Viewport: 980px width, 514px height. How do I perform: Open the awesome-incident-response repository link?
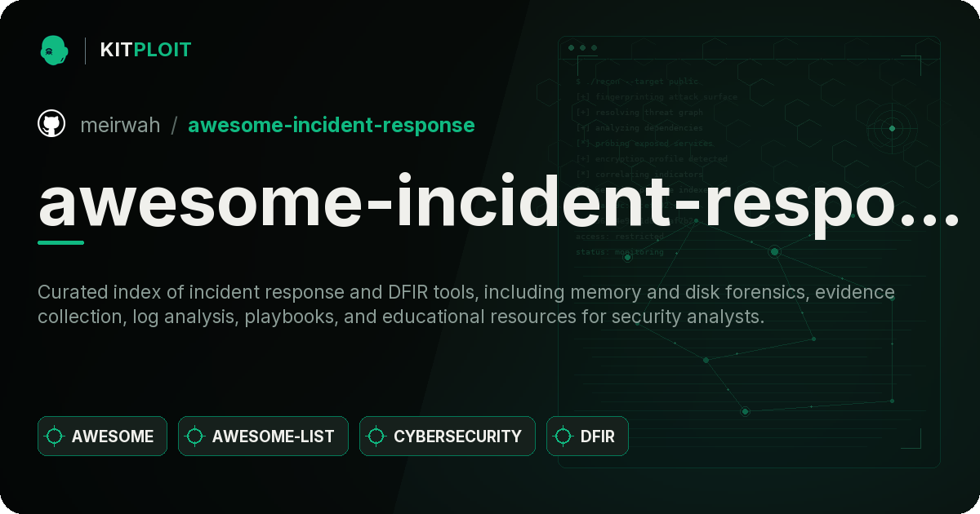click(x=331, y=125)
